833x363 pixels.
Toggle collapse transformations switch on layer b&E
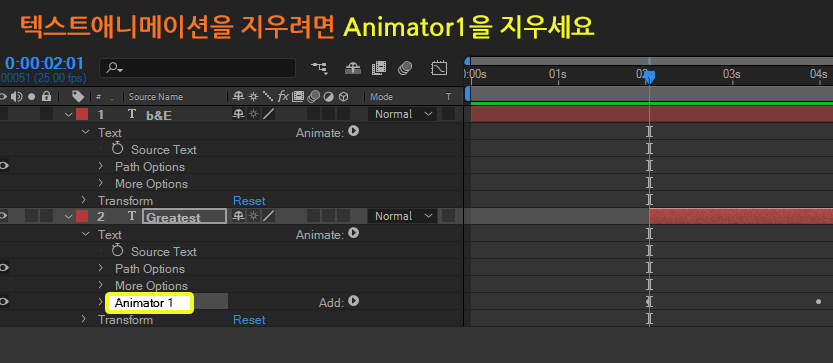click(254, 114)
